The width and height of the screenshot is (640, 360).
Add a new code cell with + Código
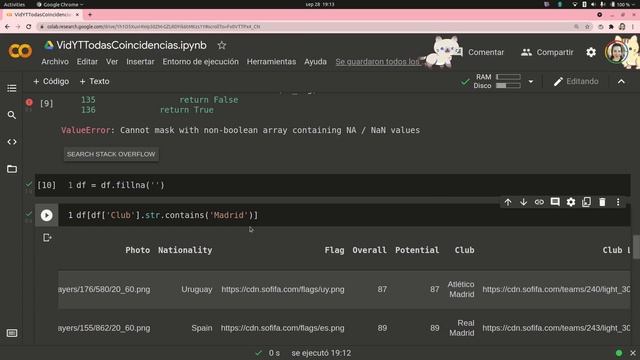51,81
